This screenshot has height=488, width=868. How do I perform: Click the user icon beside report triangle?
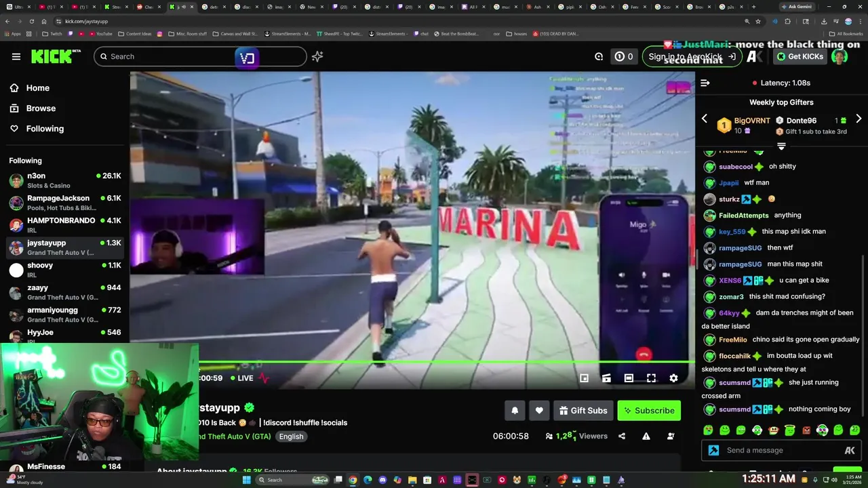[x=671, y=436]
